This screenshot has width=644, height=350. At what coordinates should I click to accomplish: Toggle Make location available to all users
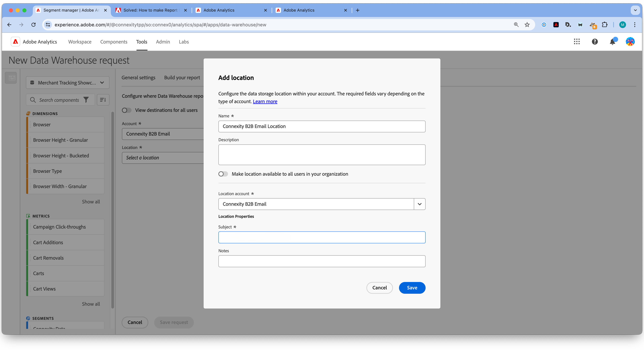tap(223, 174)
